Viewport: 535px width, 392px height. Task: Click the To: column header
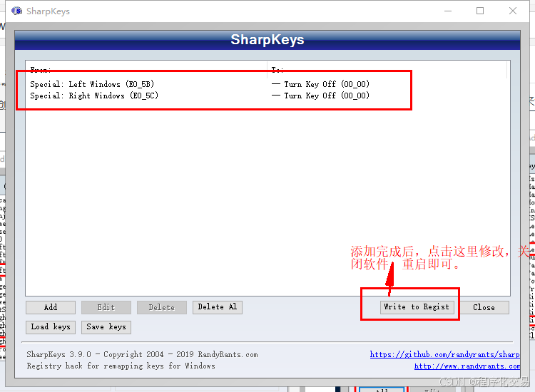(x=387, y=70)
